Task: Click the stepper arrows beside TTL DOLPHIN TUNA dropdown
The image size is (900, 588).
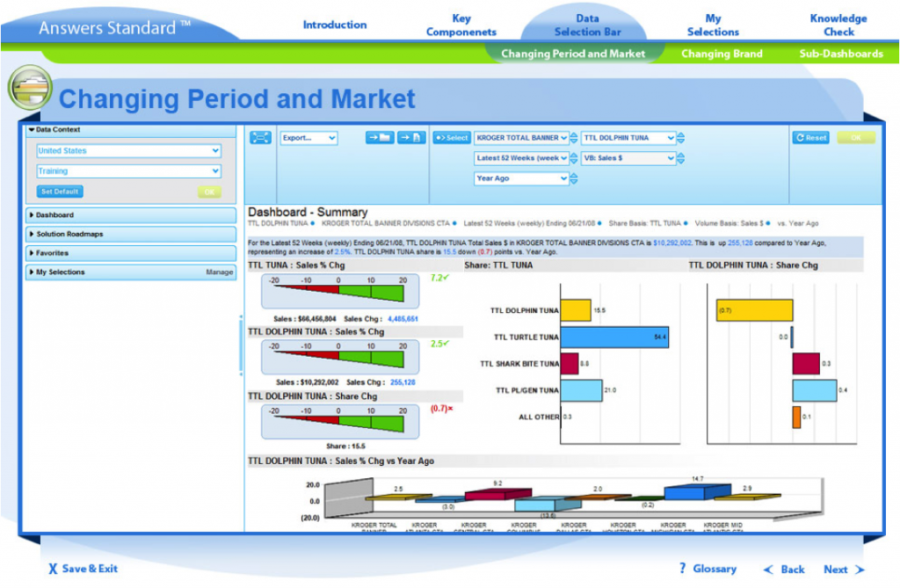Action: click(681, 138)
